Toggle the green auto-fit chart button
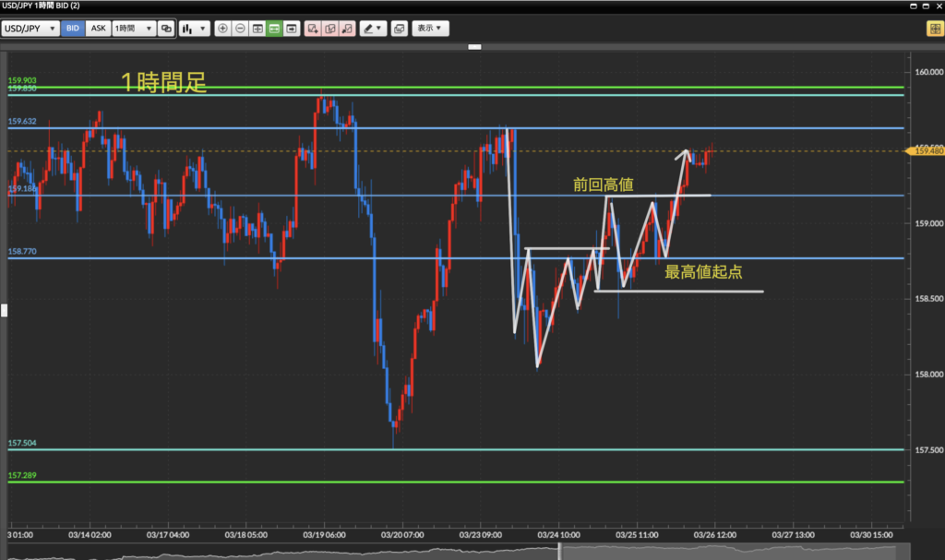The image size is (945, 560). point(274,29)
